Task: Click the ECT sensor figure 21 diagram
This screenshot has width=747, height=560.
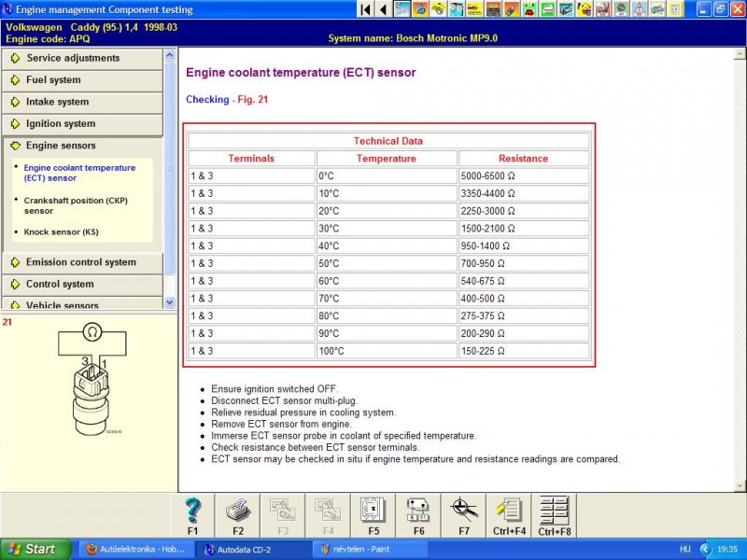Action: click(x=92, y=379)
